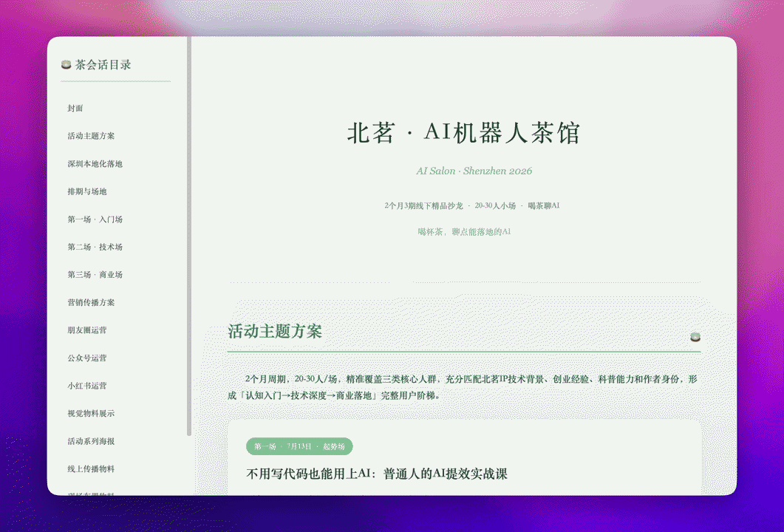Open 深圳本地化落地 sidebar entry

[95, 163]
